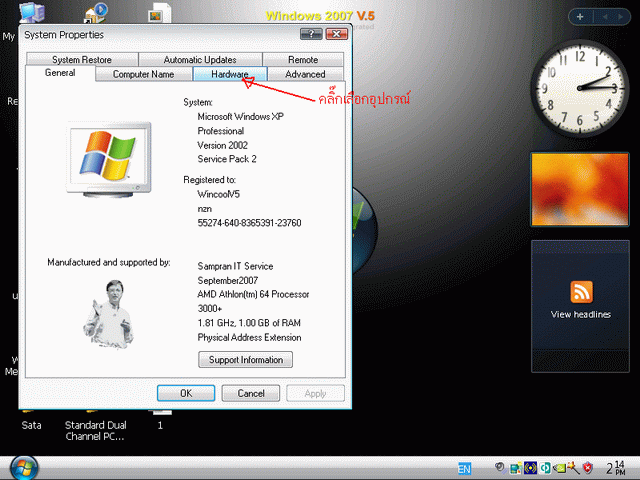Click the orange RSS feed icon
The width and height of the screenshot is (640, 480).
581,291
